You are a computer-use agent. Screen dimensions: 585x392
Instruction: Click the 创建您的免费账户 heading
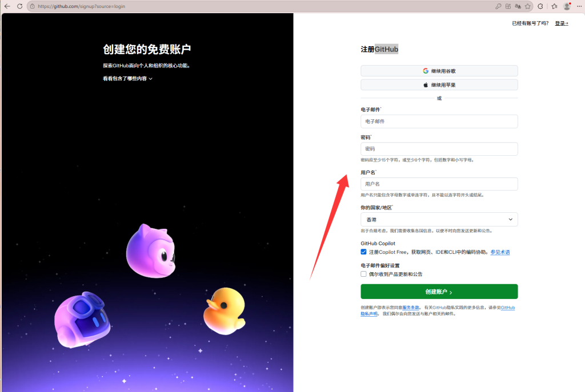coord(147,49)
